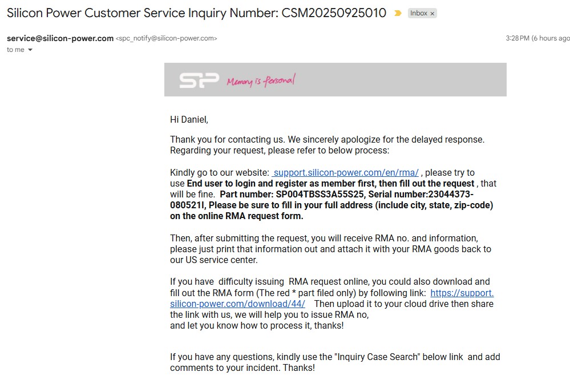Viewport: 570px width, 392px height.
Task: Open the support.silicon-power.com/en/rma/ link
Action: (x=346, y=172)
